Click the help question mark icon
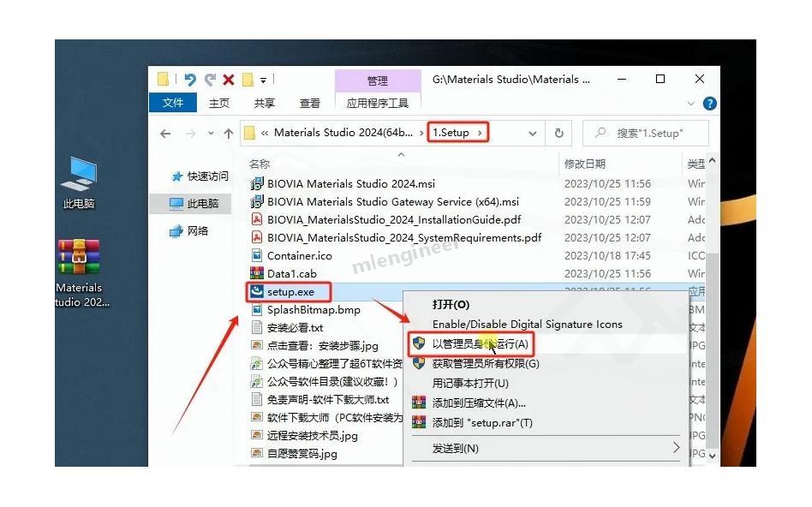This screenshot has width=812, height=507. point(709,104)
